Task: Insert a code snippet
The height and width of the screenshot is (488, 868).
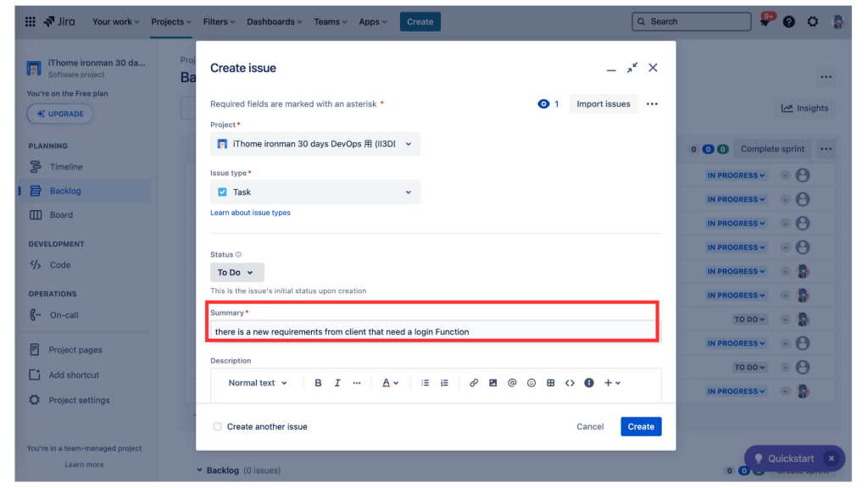Action: click(570, 383)
